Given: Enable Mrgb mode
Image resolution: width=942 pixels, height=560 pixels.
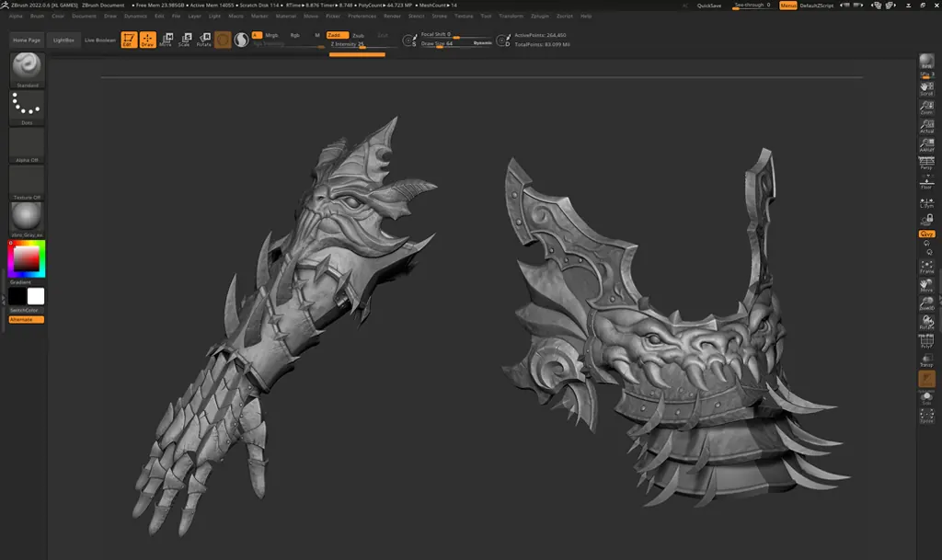Looking at the screenshot, I should 271,36.
